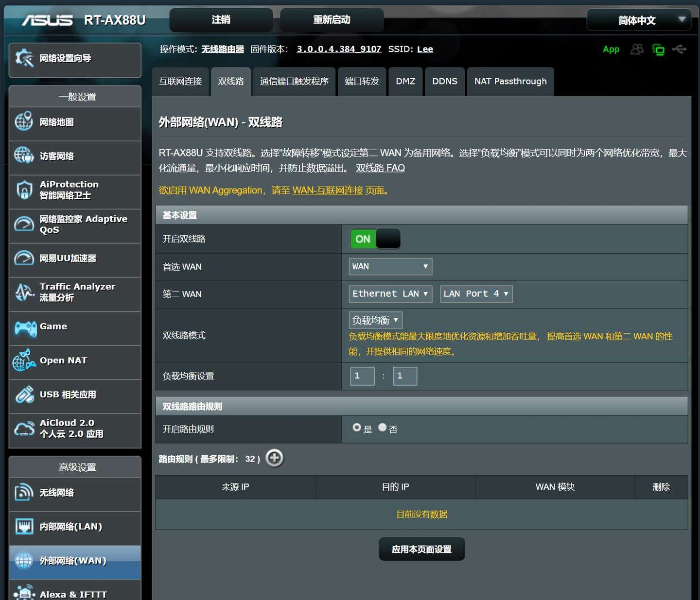Switch to the 互联网连接 tab

point(180,81)
